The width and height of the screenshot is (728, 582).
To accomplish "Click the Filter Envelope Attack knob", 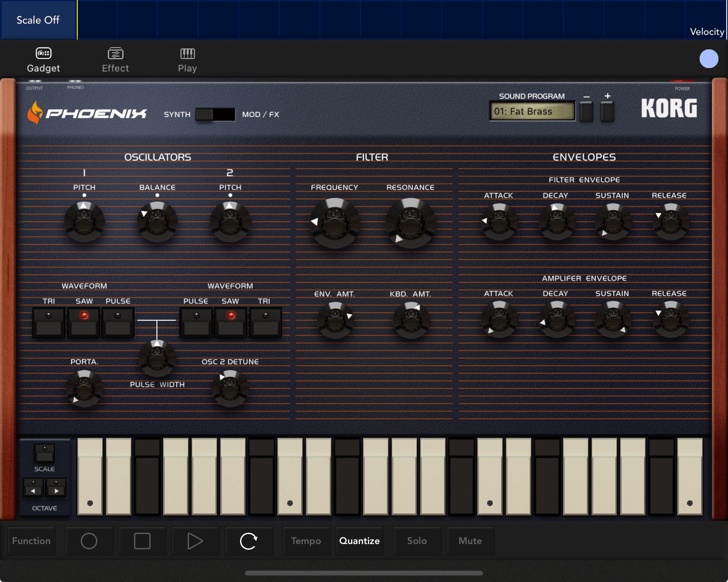I will pos(499,222).
